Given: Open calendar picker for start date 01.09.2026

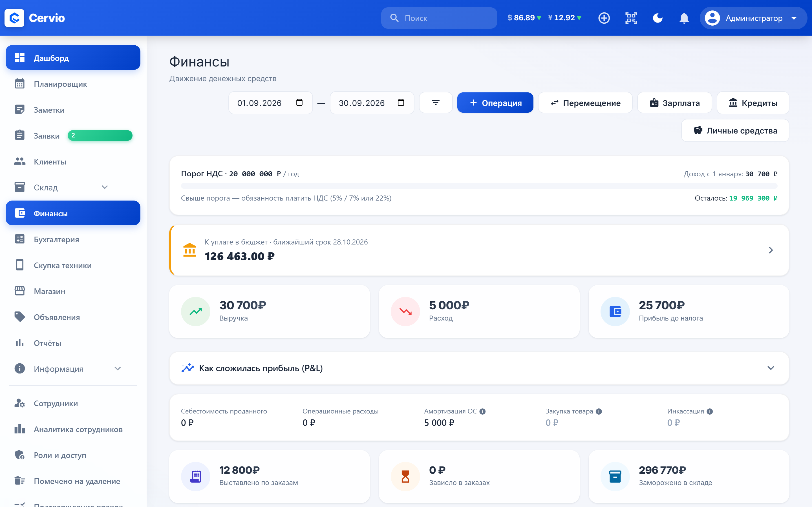Looking at the screenshot, I should [299, 102].
